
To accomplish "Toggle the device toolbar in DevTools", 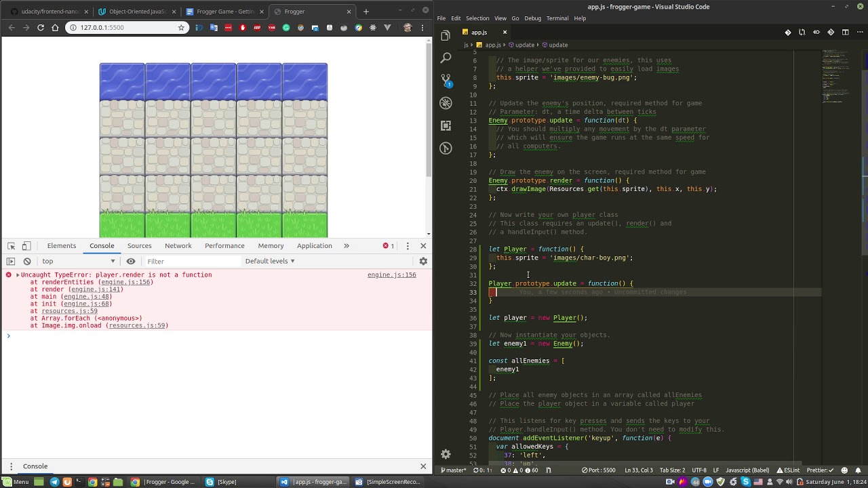I will click(26, 245).
